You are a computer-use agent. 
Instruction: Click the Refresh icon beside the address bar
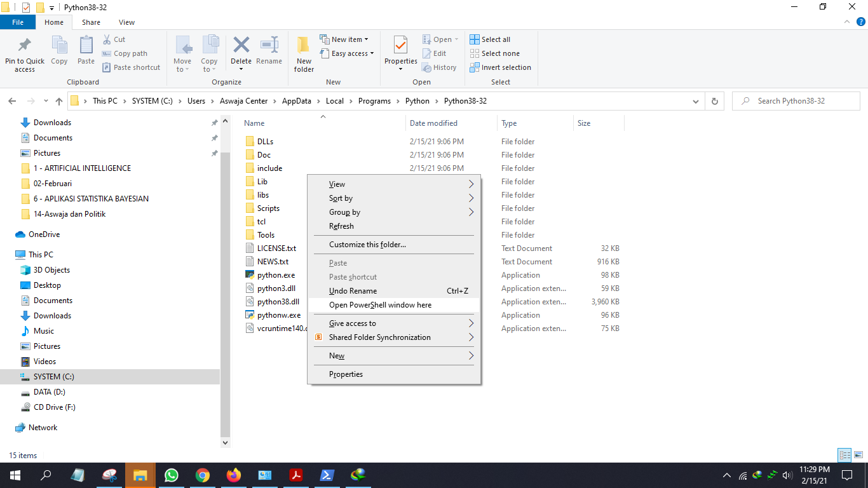(x=714, y=100)
